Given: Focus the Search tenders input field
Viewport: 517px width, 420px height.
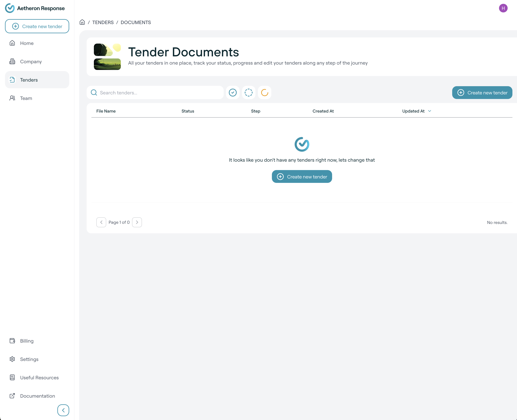Looking at the screenshot, I should (160, 93).
